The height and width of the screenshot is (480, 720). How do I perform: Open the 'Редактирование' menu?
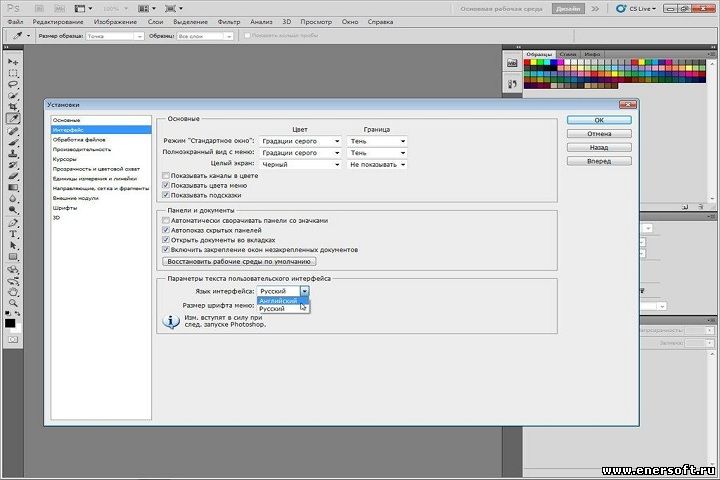click(x=58, y=22)
